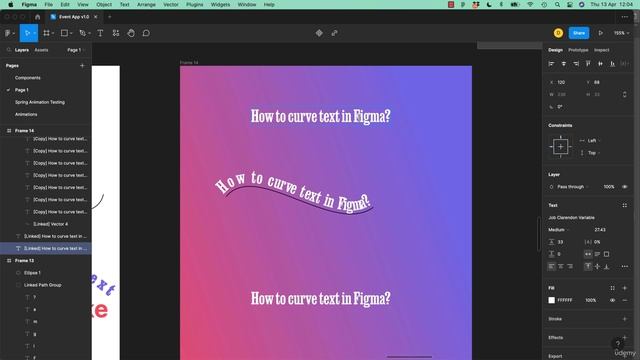Viewport: 640px width, 360px height.
Task: Click Align bottom icon
Action: point(613,64)
